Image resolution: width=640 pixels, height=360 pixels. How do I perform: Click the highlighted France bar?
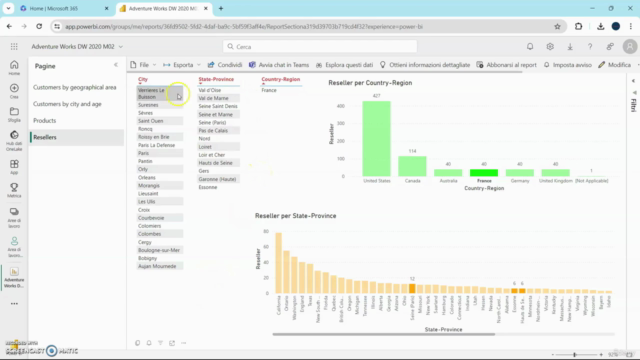click(484, 173)
